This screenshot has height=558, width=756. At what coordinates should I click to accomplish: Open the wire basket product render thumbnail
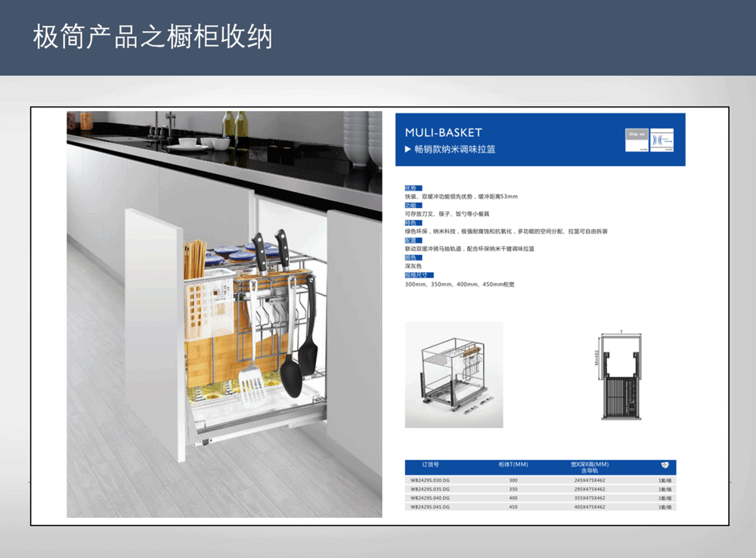pyautogui.click(x=454, y=375)
